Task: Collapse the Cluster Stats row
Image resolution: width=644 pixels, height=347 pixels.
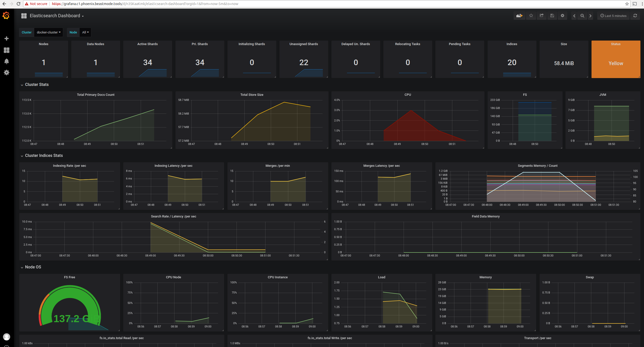Action: 37,85
